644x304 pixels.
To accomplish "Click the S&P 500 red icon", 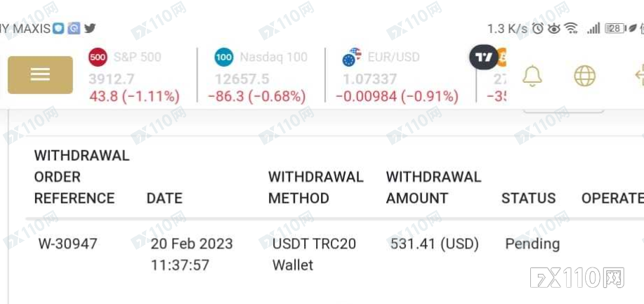I will (98, 57).
